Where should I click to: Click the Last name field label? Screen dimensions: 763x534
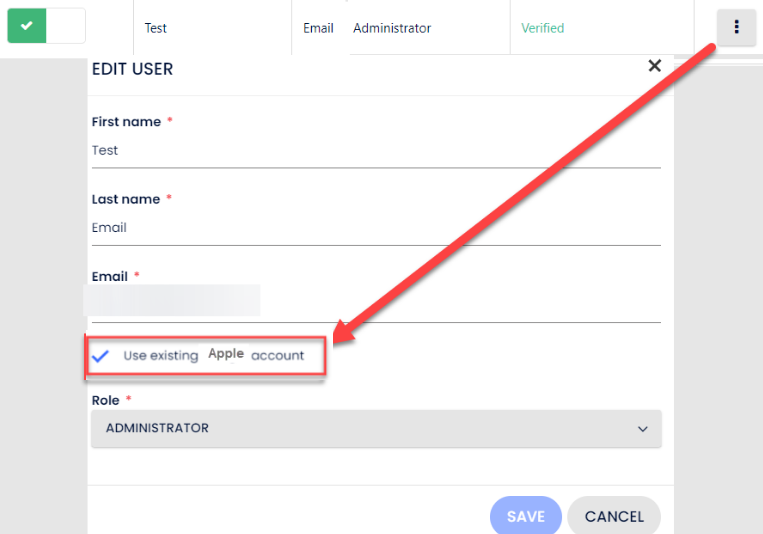pos(126,199)
